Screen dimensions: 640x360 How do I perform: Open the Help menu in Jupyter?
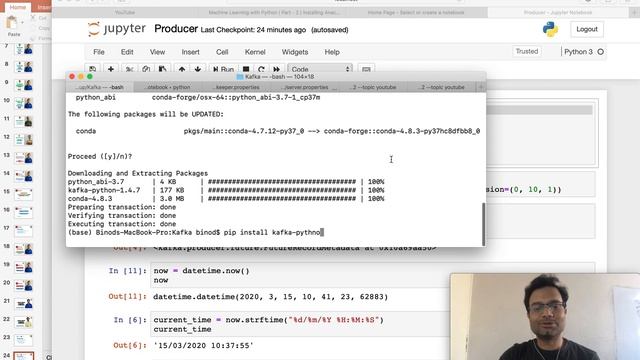[332, 52]
